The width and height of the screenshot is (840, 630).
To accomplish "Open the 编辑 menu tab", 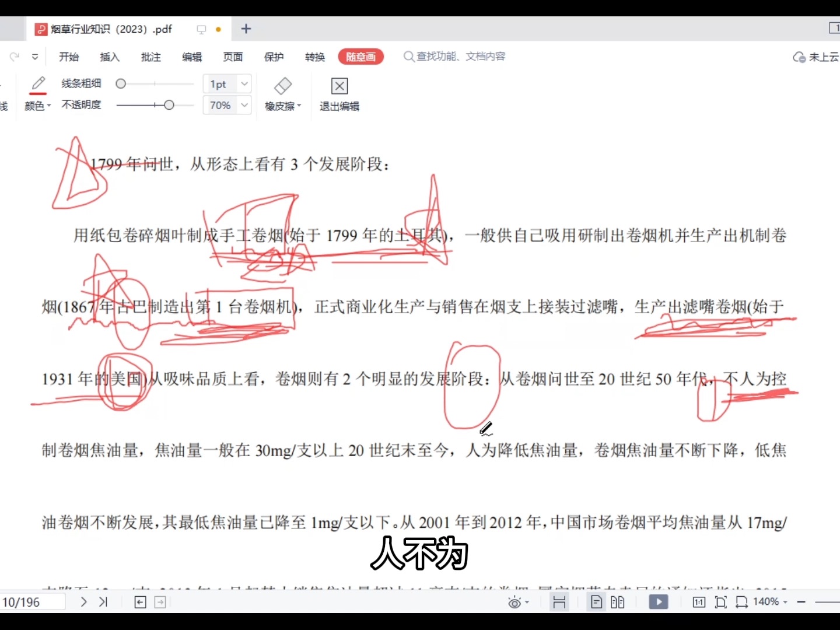I will pyautogui.click(x=192, y=57).
